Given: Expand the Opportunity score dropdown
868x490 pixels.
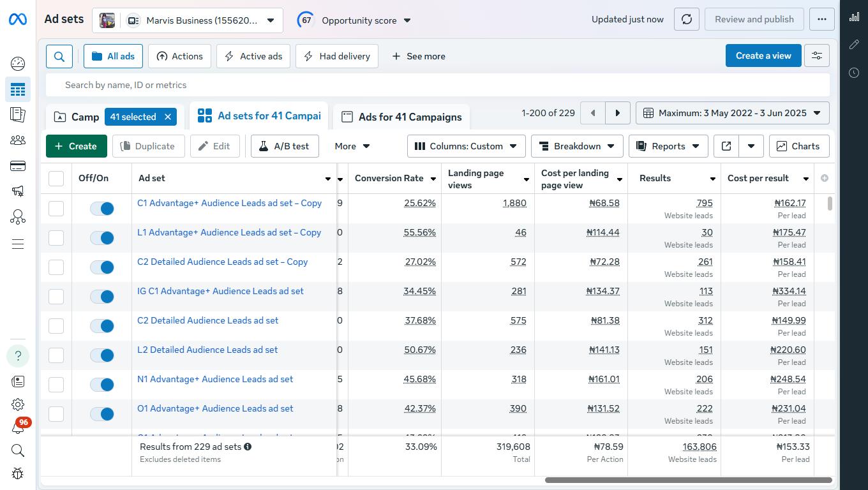Looking at the screenshot, I should (x=407, y=20).
